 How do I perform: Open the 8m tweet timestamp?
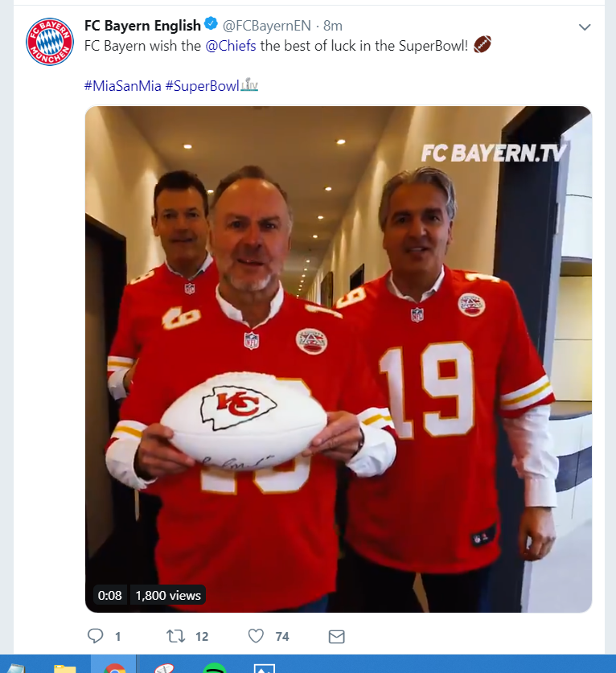coord(333,26)
